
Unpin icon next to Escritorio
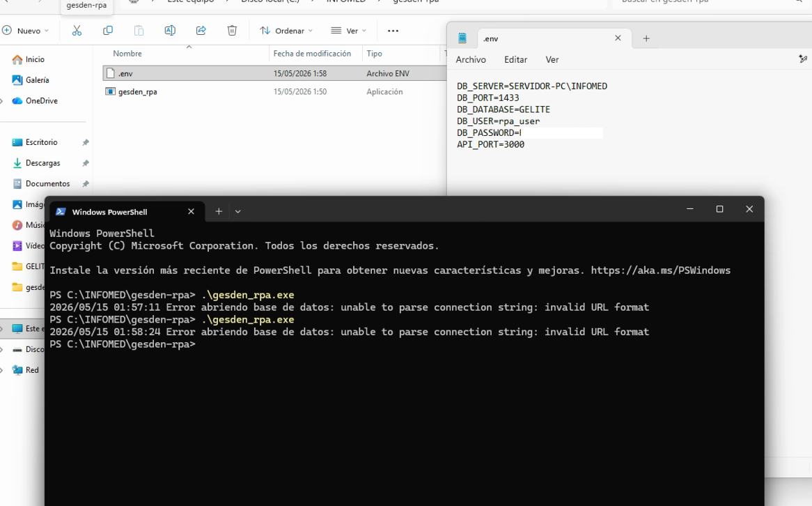point(86,142)
